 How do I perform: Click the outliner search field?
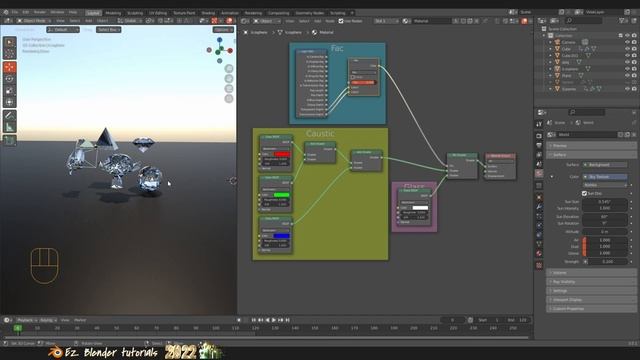(x=583, y=20)
